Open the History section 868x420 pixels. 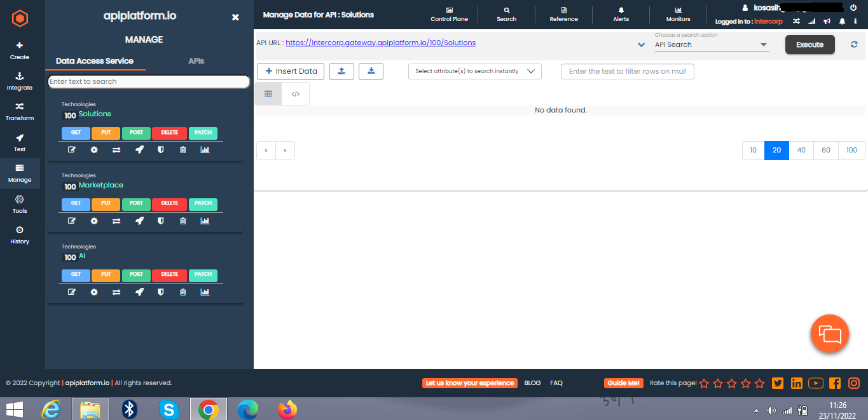click(x=20, y=234)
